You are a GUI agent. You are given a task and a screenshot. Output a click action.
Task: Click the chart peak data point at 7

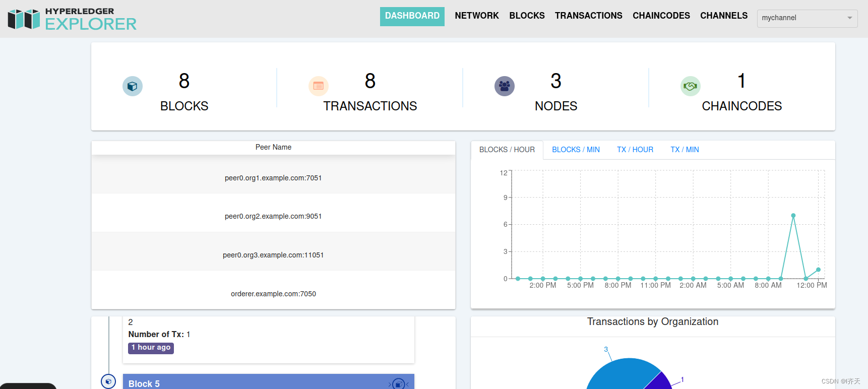point(793,216)
